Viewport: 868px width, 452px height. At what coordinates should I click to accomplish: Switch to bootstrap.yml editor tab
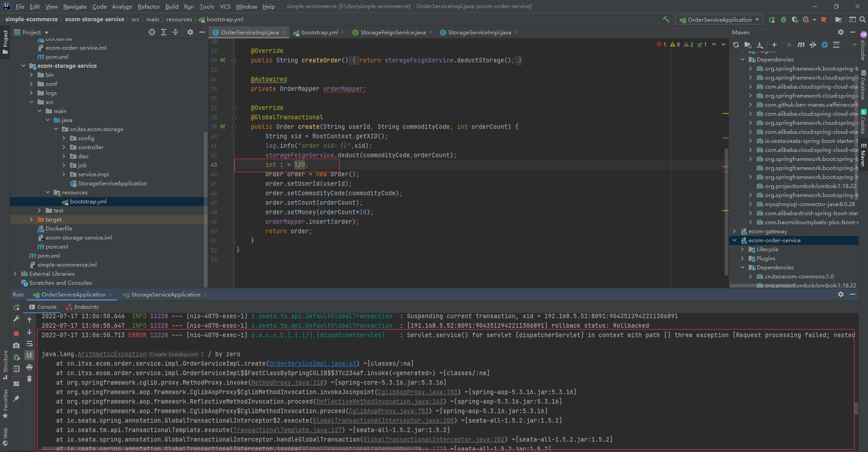pyautogui.click(x=319, y=32)
